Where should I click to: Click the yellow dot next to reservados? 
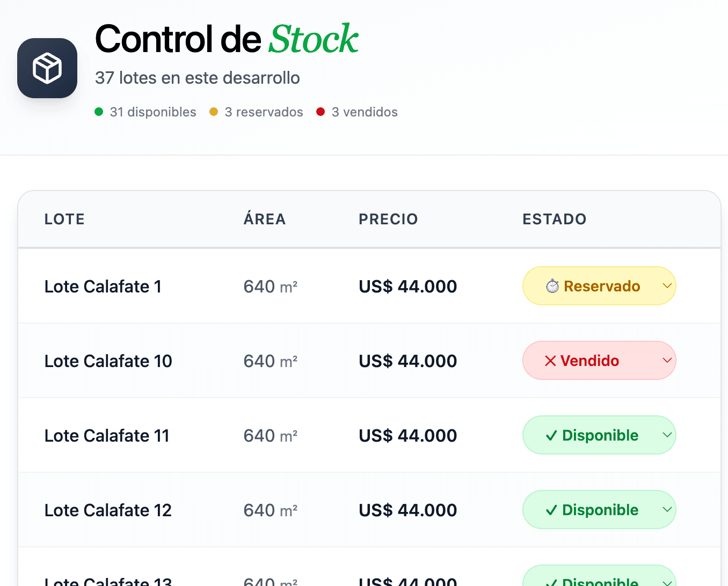[x=214, y=112]
